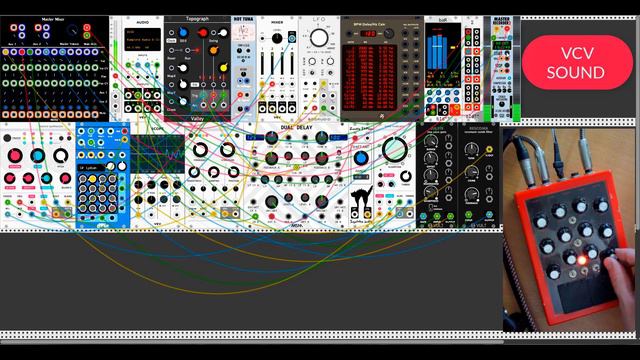This screenshot has width=640, height=360.
Task: Click the Chaos knob on Topograph
Action: [183, 101]
